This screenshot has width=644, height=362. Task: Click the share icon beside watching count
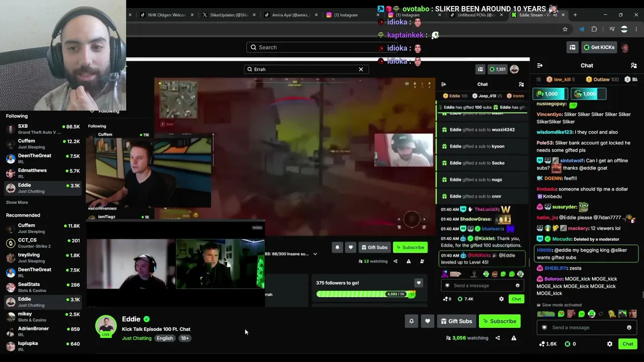point(498,338)
